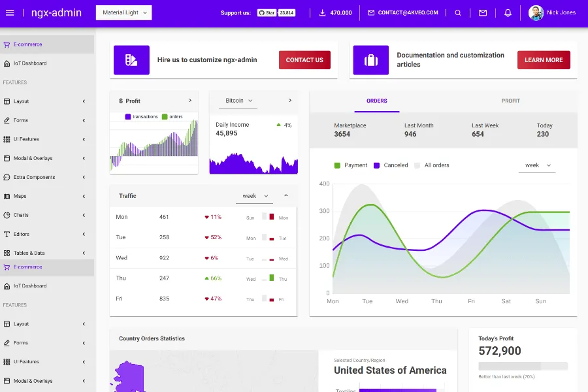The image size is (588, 392).
Task: Click the GitHub Star badge
Action: click(x=267, y=12)
